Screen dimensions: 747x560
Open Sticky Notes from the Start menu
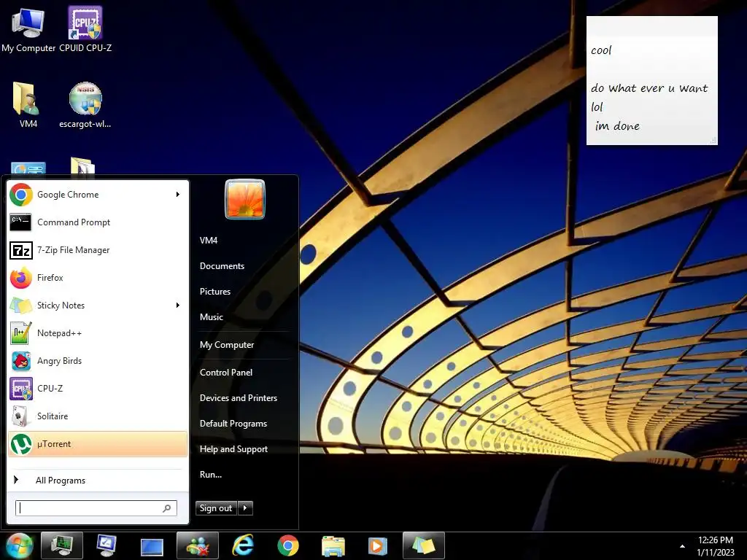point(98,306)
